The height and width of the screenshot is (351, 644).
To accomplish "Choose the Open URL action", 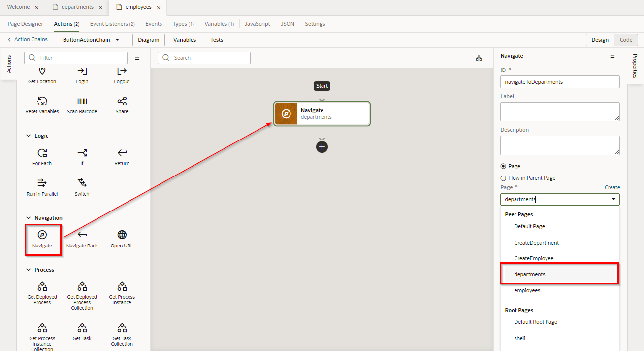I will pos(122,235).
